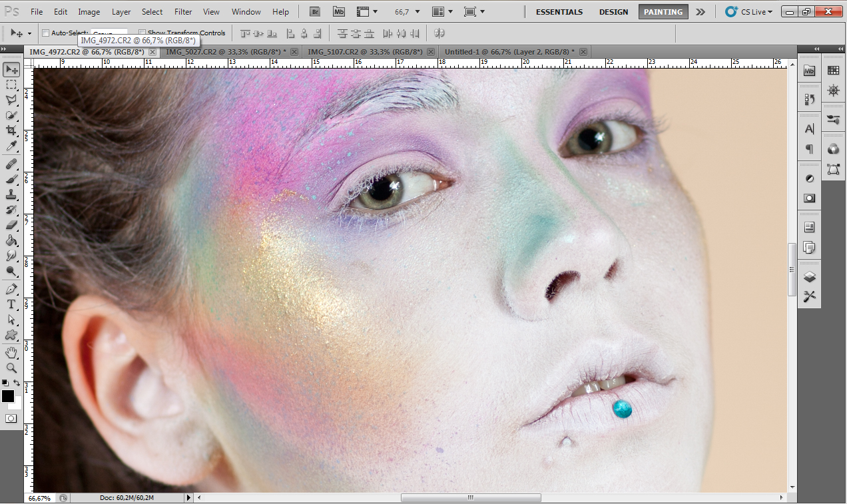Select the Pen tool
The width and height of the screenshot is (847, 504).
click(11, 289)
